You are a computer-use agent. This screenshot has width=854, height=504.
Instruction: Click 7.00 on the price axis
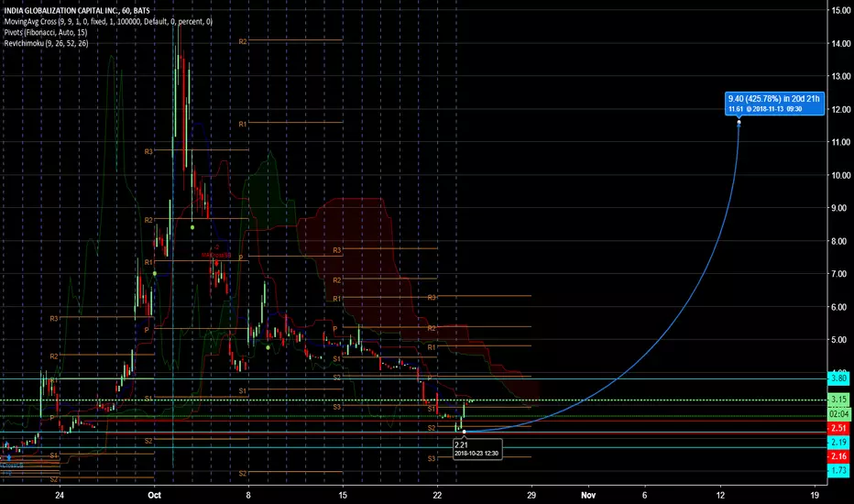pos(841,274)
